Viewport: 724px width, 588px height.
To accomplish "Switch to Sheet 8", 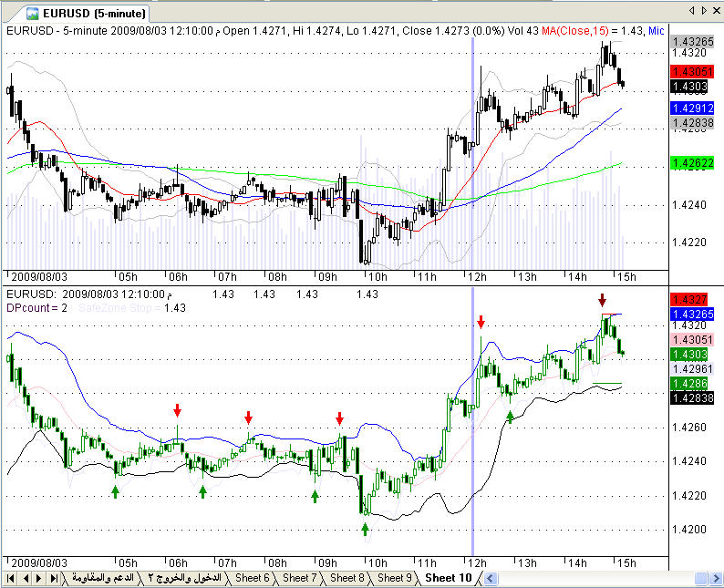I will (347, 578).
